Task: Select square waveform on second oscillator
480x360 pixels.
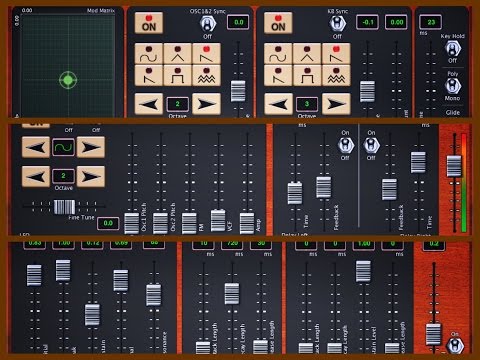Action: click(x=307, y=75)
